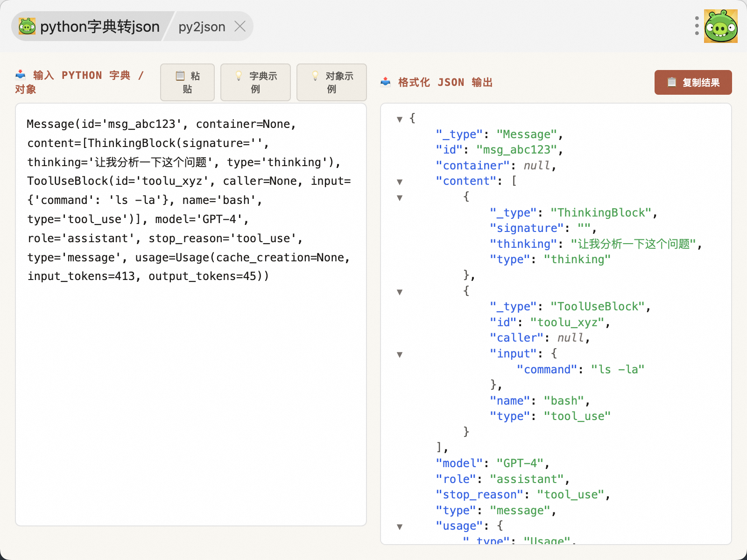Image resolution: width=747 pixels, height=560 pixels.
Task: Load the 字典示例 dictionary example
Action: click(255, 82)
